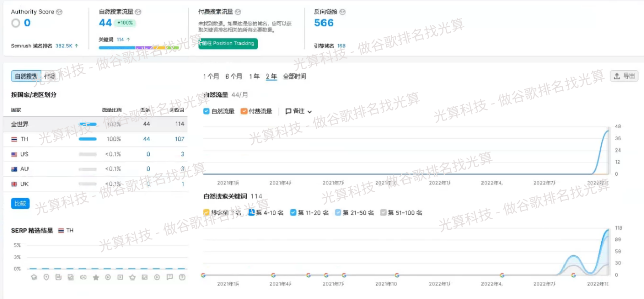
Task: Enable the 付费流量 checkbox
Action: click(x=244, y=111)
